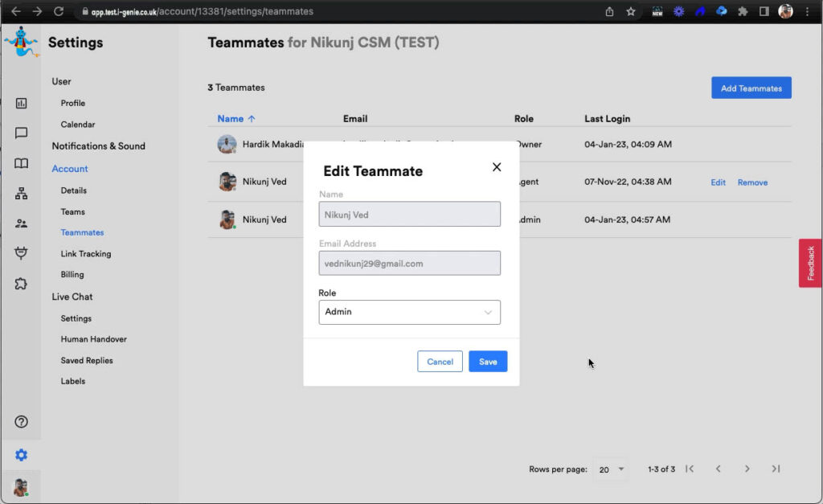Open the flow diagram icon in sidebar
The image size is (823, 504).
(22, 194)
